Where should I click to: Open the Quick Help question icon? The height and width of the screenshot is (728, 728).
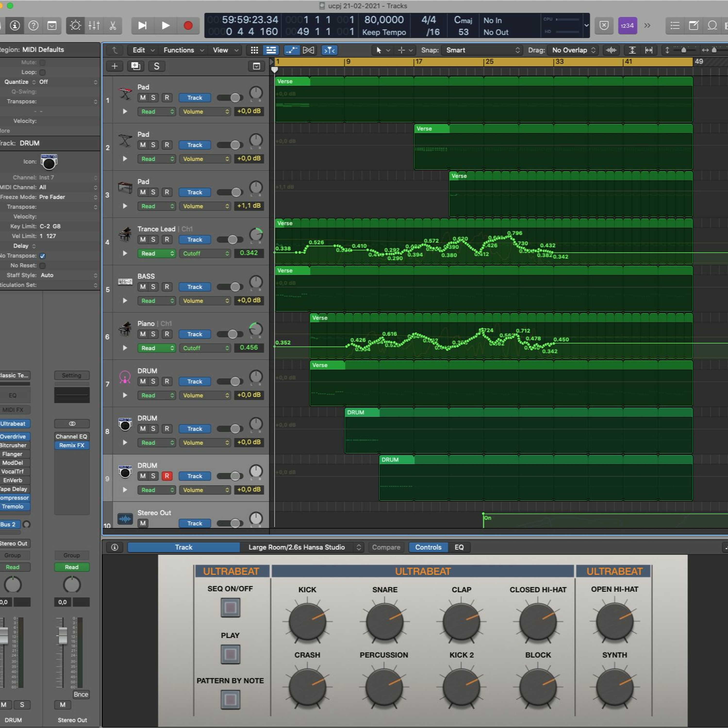pos(33,25)
